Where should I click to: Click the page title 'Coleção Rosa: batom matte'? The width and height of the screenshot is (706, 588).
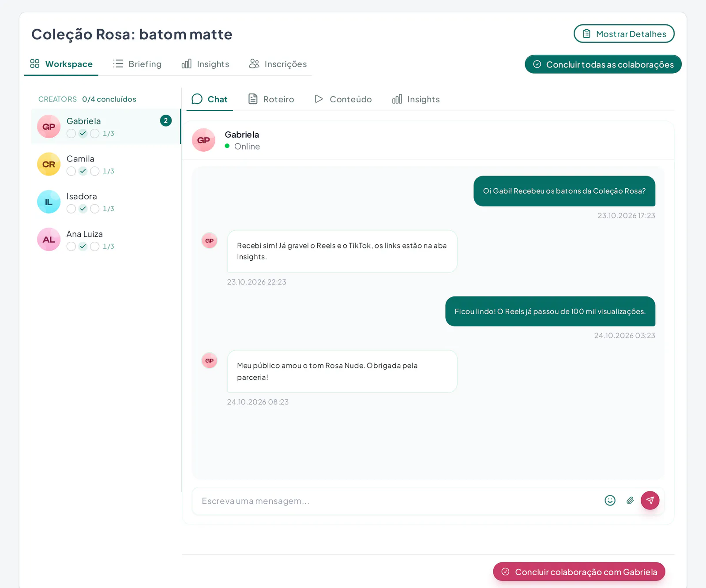coord(131,34)
